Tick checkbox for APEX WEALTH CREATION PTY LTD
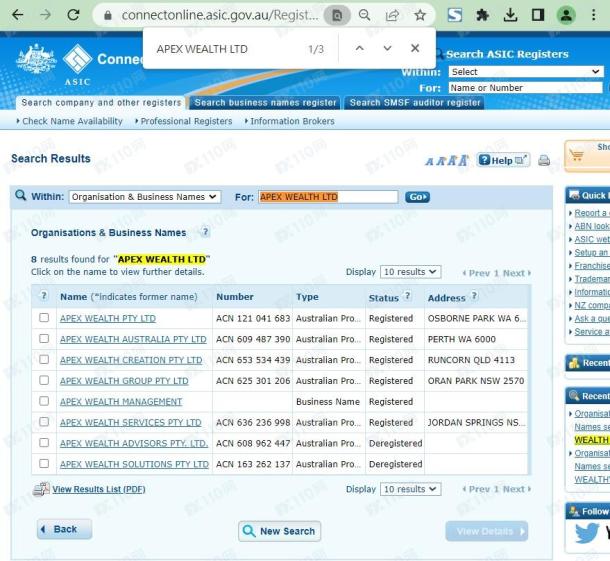The image size is (610, 561). [44, 359]
